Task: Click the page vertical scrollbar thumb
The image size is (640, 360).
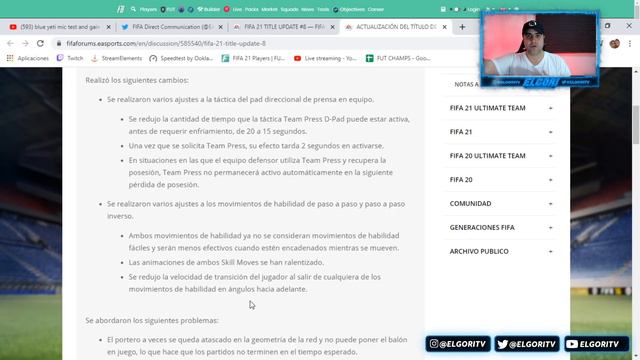Action: 636,124
